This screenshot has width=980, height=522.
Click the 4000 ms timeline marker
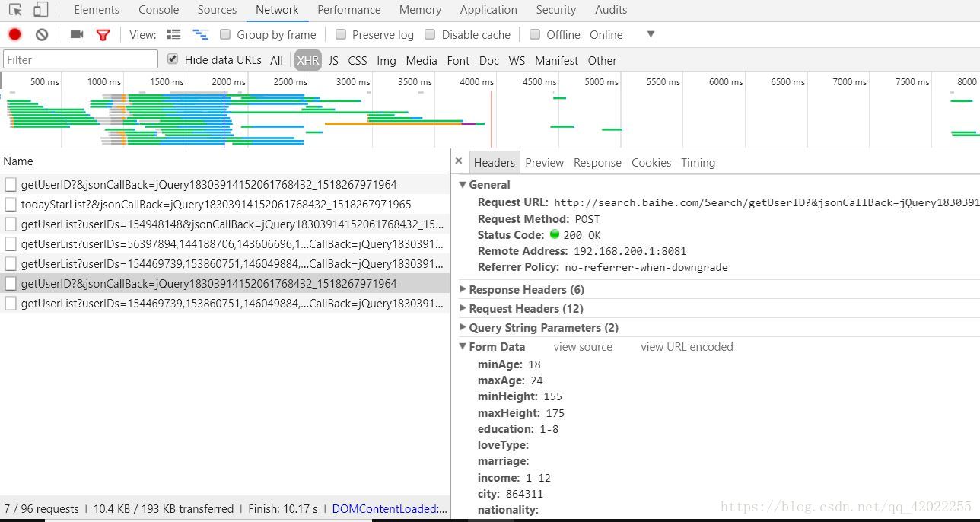[476, 82]
